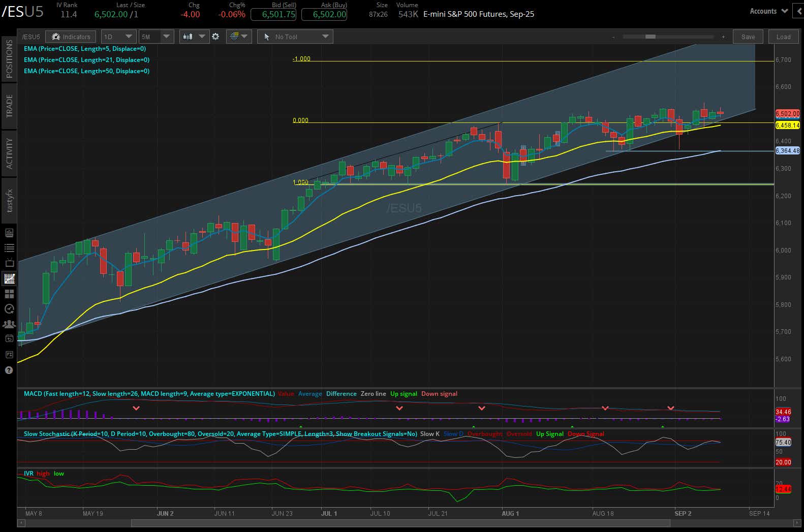Switch to the Positions tab

(9, 59)
